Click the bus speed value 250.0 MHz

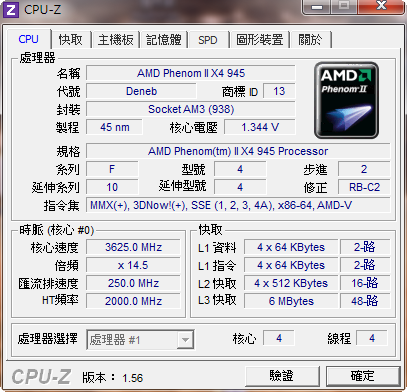tap(133, 283)
